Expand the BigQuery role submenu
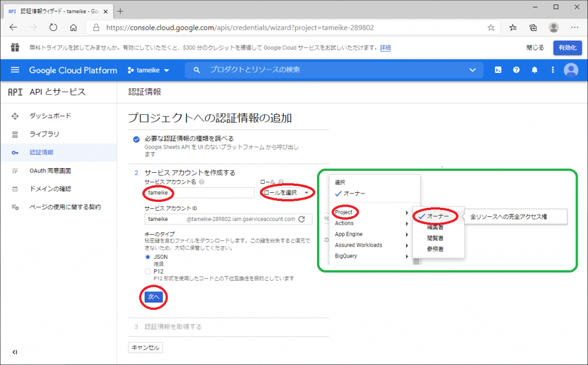Screen dimensions: 588x365 tap(370, 256)
